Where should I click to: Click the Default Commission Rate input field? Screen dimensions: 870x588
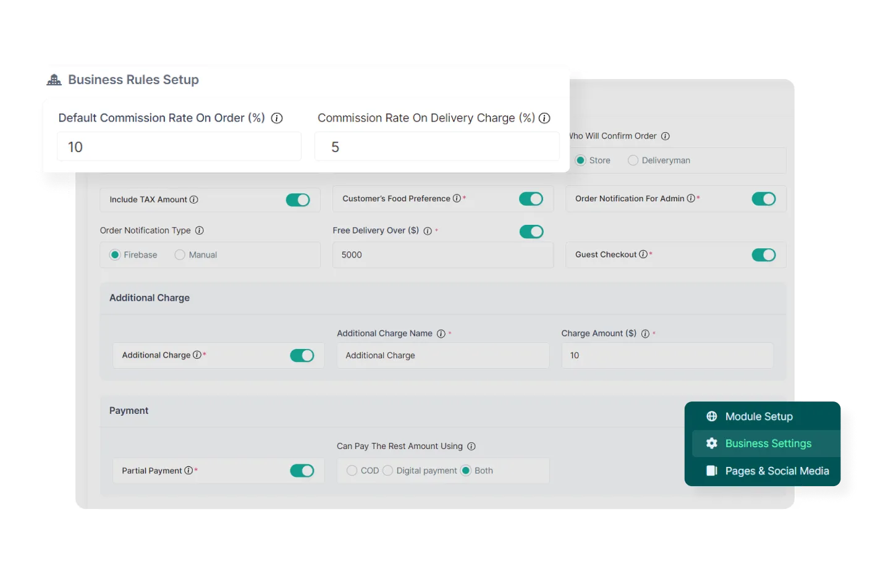[x=179, y=147]
